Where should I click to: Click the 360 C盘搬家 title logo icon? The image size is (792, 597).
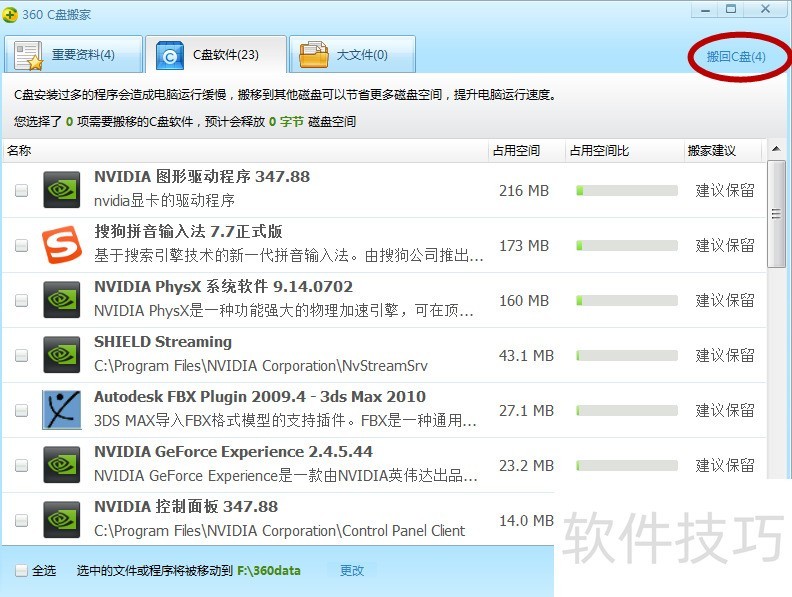10,15
